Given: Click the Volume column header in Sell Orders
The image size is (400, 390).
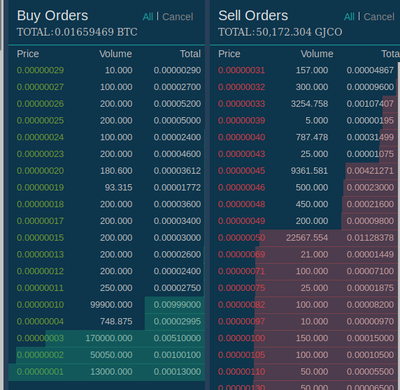Looking at the screenshot, I should pyautogui.click(x=317, y=54).
